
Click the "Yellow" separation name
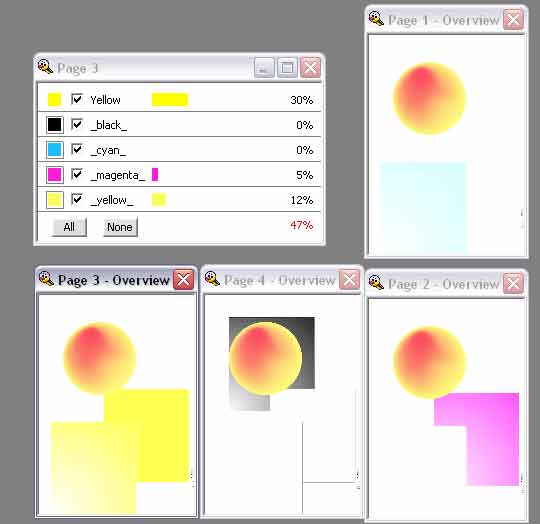(105, 100)
